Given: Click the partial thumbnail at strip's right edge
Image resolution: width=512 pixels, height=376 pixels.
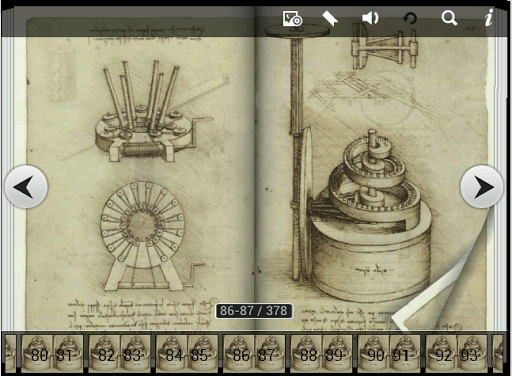Looking at the screenshot, I should tap(498, 354).
